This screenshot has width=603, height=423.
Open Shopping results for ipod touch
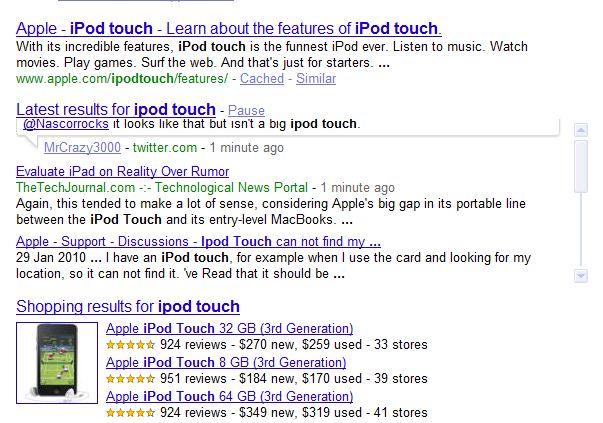[x=128, y=306]
